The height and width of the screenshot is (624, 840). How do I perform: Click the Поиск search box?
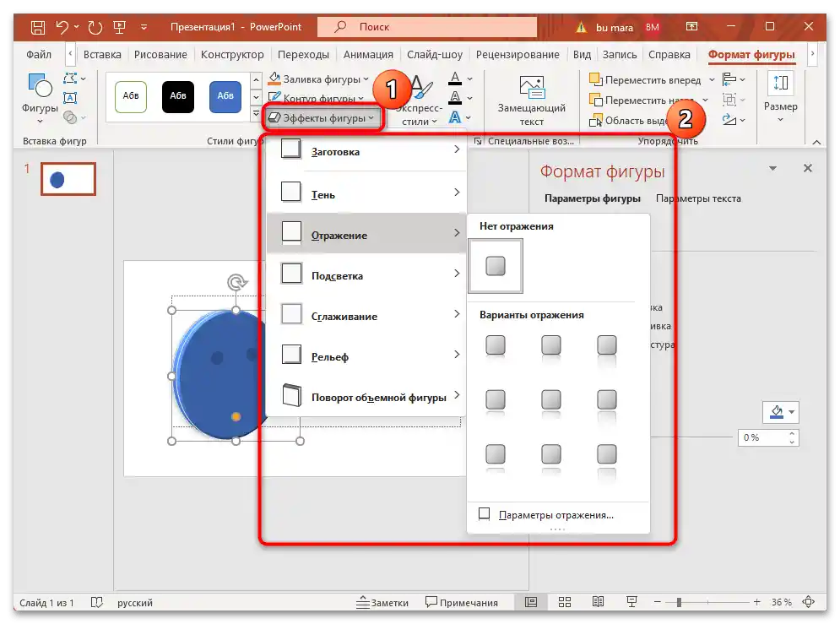(427, 27)
